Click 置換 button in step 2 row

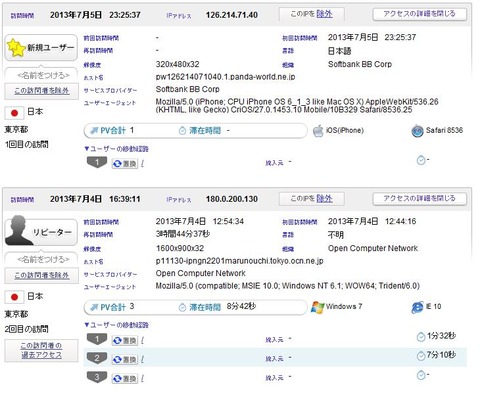[125, 360]
